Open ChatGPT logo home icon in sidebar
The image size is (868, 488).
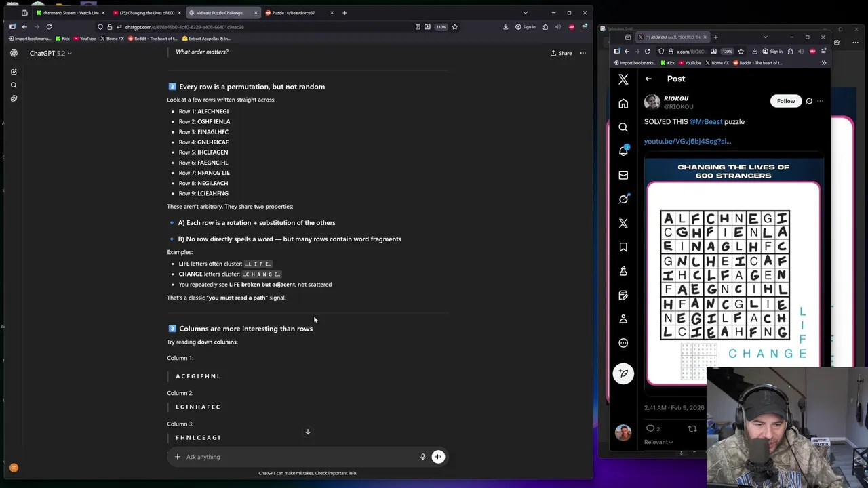14,53
